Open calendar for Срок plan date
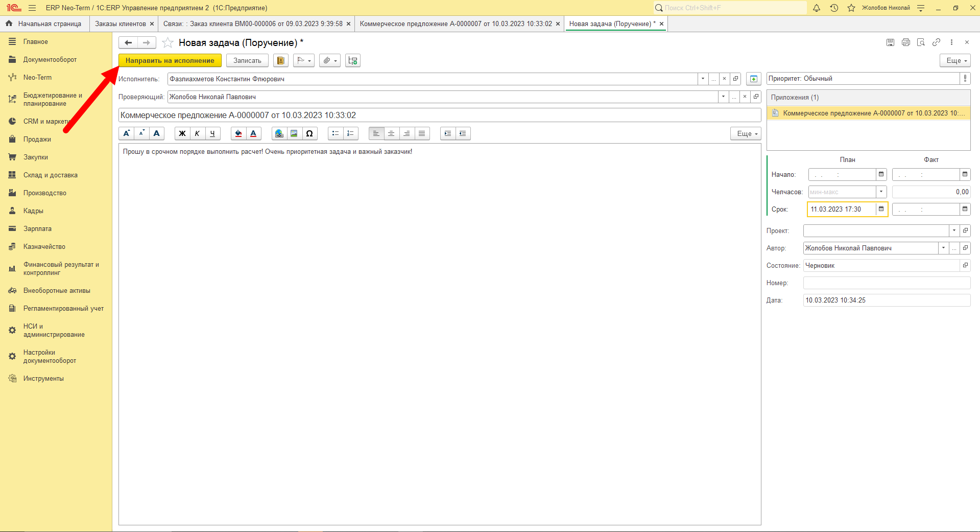This screenshot has height=532, width=980. click(881, 209)
